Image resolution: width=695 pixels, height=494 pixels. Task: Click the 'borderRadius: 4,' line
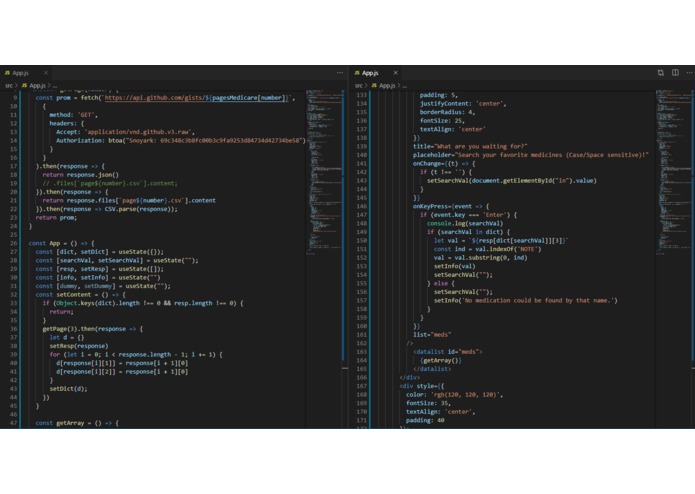pyautogui.click(x=447, y=113)
